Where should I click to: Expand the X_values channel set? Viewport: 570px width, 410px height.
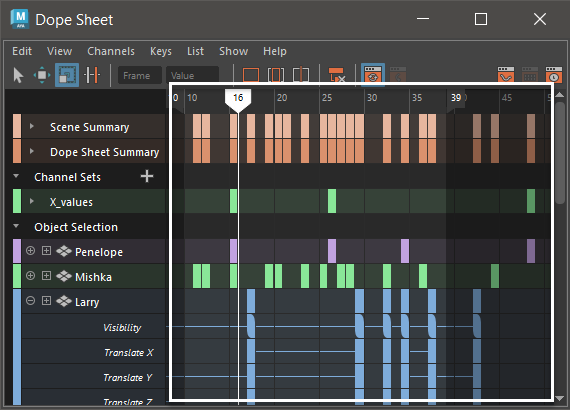coord(32,201)
